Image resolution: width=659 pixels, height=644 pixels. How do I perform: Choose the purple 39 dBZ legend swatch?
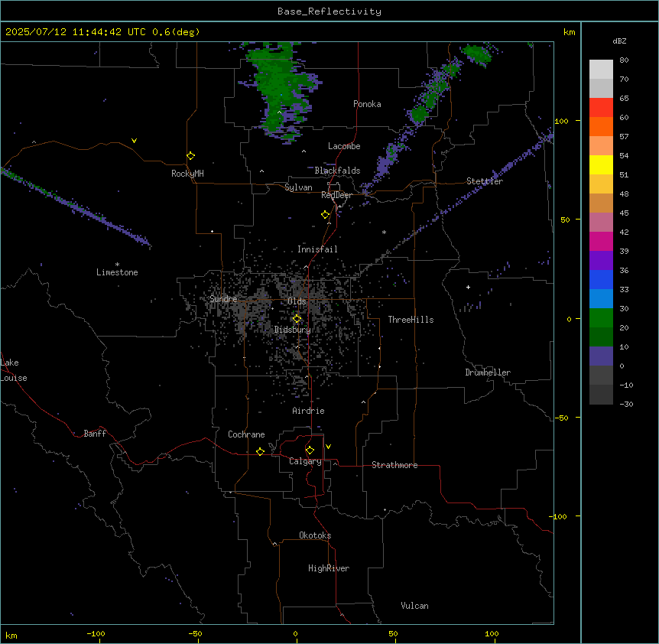[x=601, y=261]
